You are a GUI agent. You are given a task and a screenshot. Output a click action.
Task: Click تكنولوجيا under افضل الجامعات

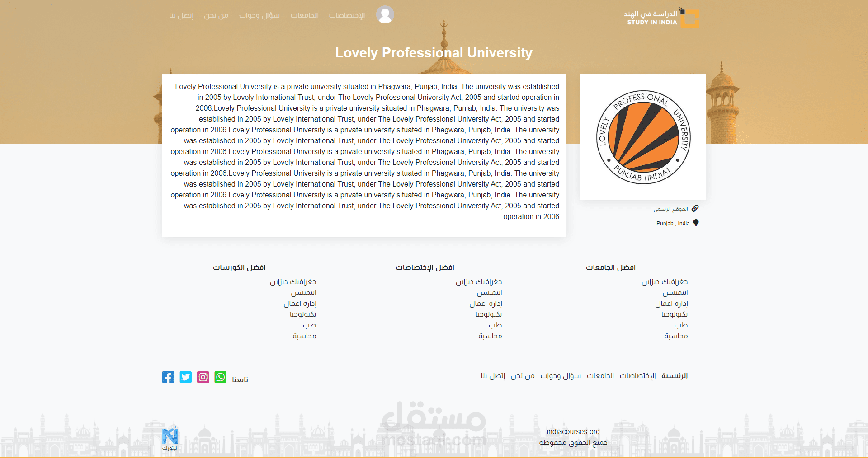coord(675,314)
